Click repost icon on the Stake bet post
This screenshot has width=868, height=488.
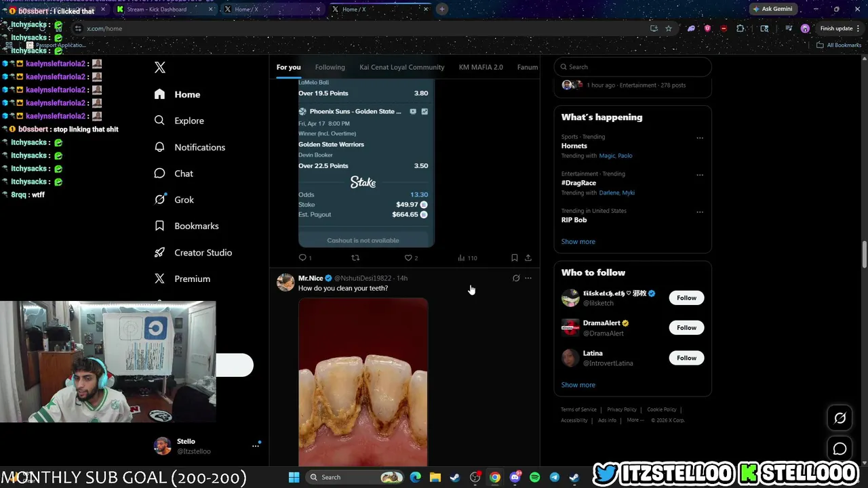click(x=355, y=258)
